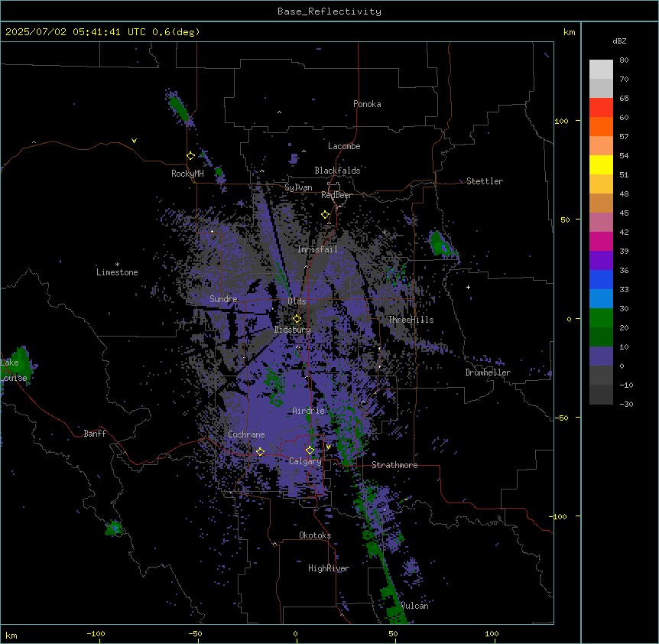The width and height of the screenshot is (659, 644).
Task: Select the slate purple 0-10 dBZ swatch
Action: (x=601, y=356)
